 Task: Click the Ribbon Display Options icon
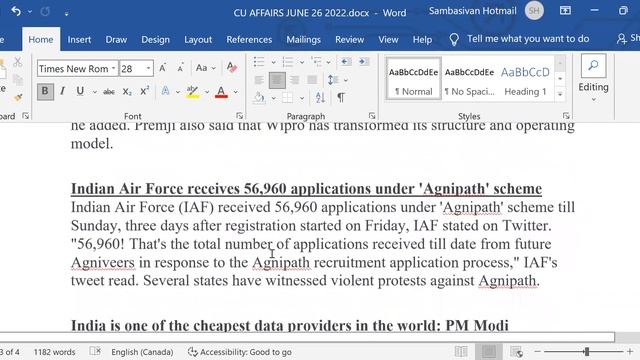pos(565,11)
